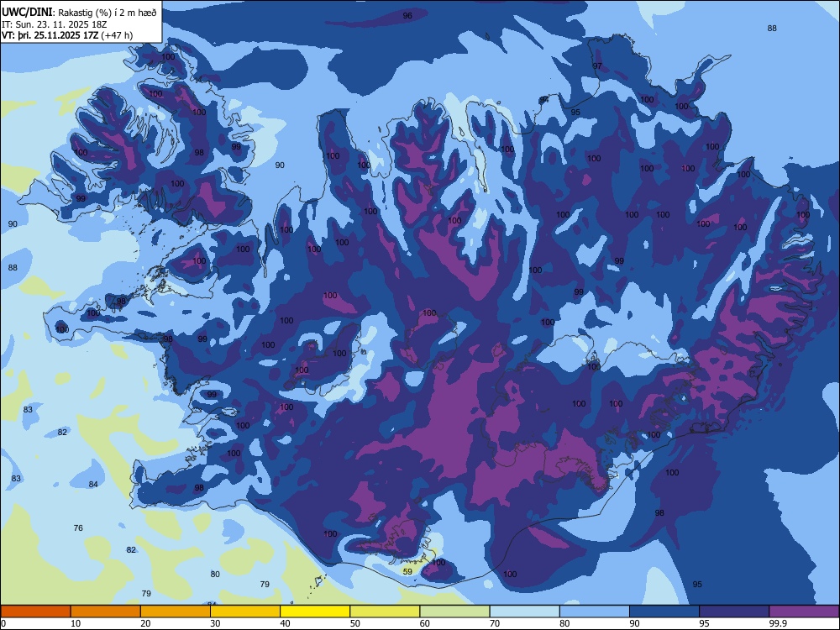
Task: Click the legend label '20'
Action: pyautogui.click(x=145, y=623)
